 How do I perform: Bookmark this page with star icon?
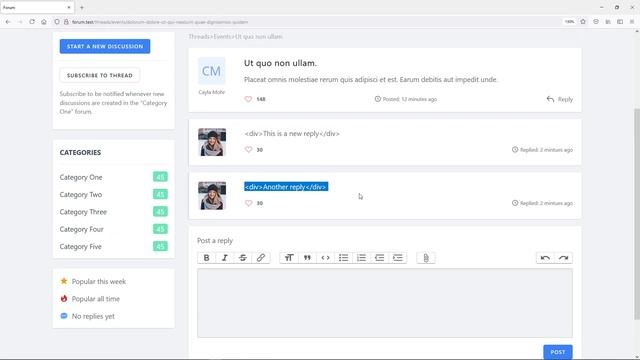tap(583, 22)
